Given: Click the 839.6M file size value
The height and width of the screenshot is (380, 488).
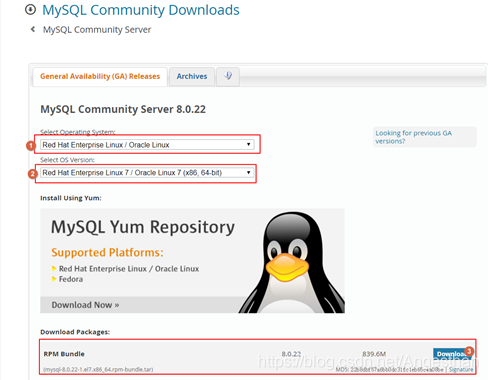Looking at the screenshot, I should coord(374,354).
